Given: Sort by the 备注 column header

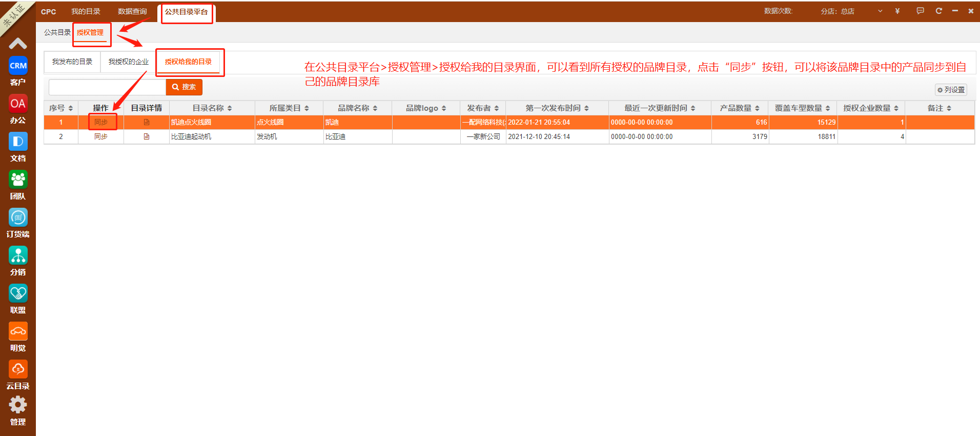Looking at the screenshot, I should (x=940, y=108).
